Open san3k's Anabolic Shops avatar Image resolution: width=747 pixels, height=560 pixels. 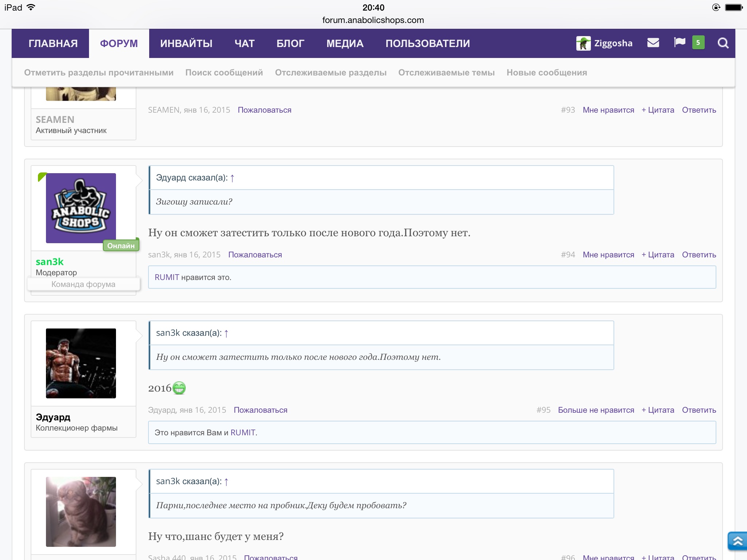coord(81,208)
